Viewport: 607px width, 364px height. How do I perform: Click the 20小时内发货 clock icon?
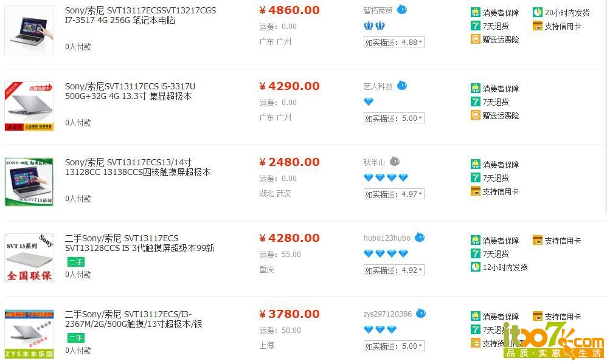coord(537,12)
